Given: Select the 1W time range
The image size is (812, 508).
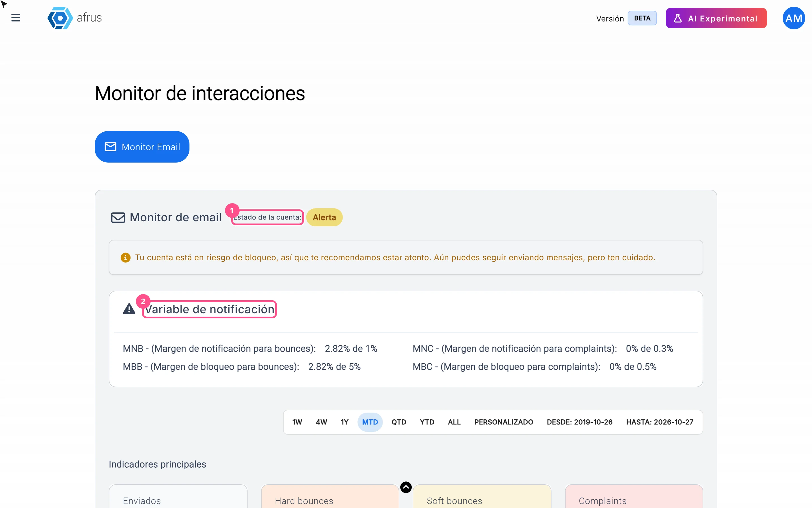Looking at the screenshot, I should click(x=297, y=422).
